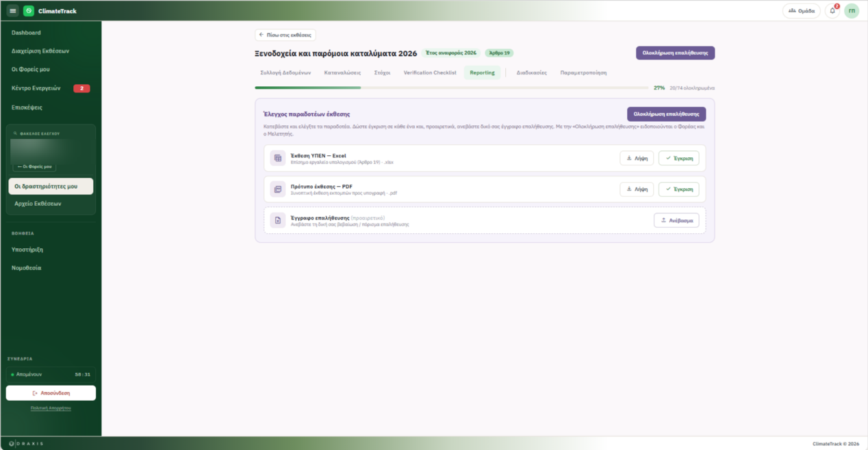Open the Στόχοι tab
Image resolution: width=868 pixels, height=450 pixels.
click(382, 72)
